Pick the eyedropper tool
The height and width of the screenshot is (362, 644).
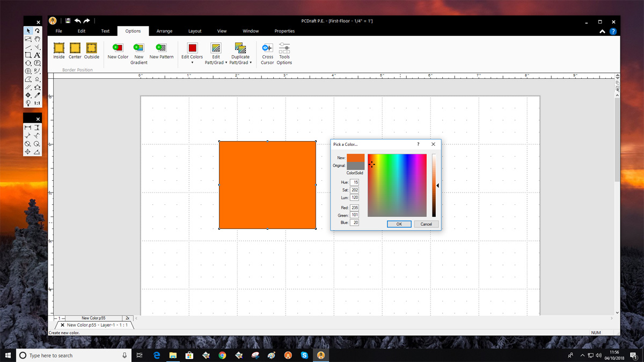[x=37, y=94]
